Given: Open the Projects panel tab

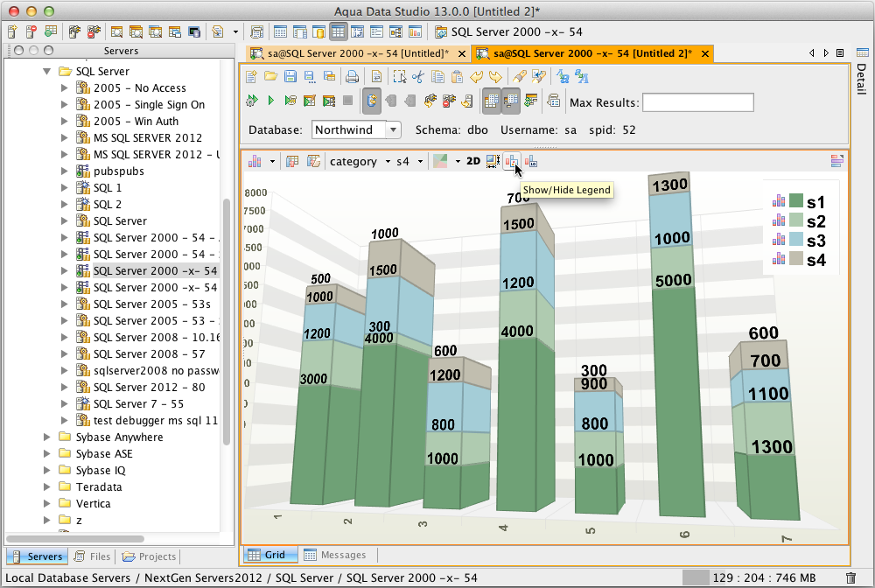Looking at the screenshot, I should (x=149, y=556).
